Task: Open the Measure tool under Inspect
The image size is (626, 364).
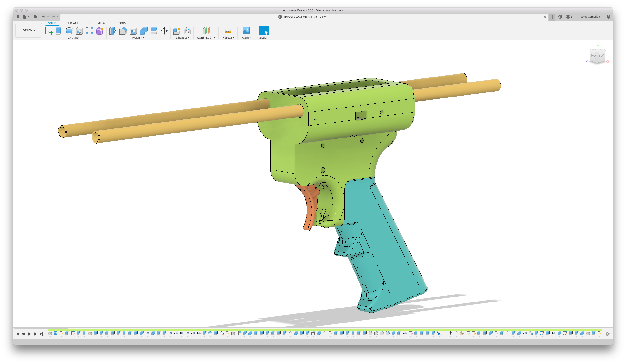Action: (228, 31)
